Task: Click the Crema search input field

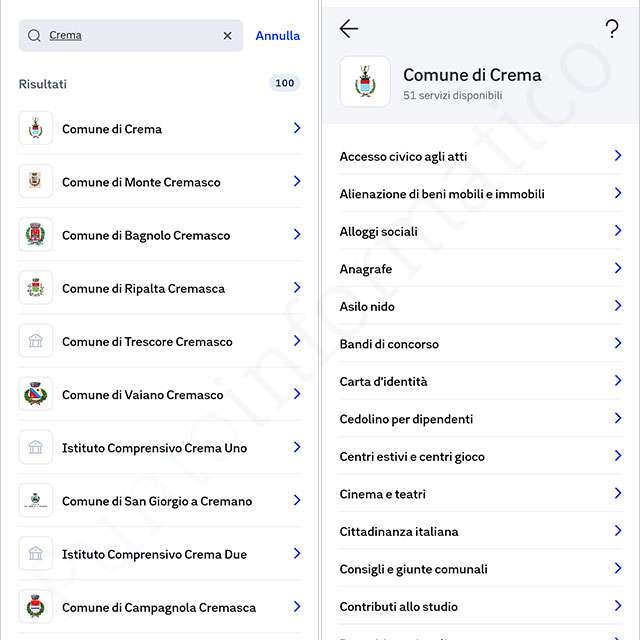Action: click(130, 36)
